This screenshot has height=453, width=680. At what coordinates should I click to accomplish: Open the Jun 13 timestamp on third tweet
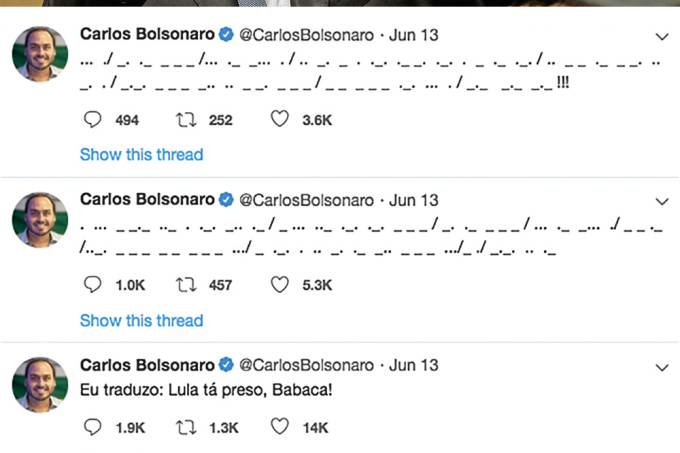(413, 365)
